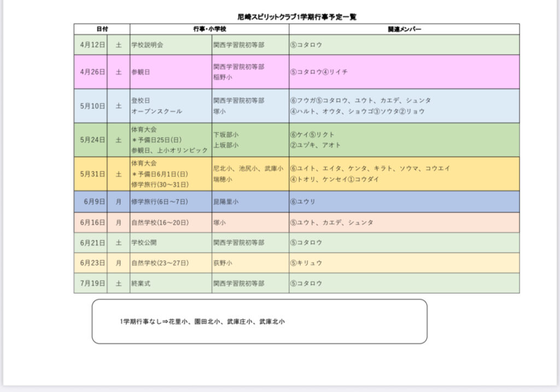Click the 上坂部小 school name
Image resolution: width=560 pixels, height=392 pixels.
(x=226, y=145)
